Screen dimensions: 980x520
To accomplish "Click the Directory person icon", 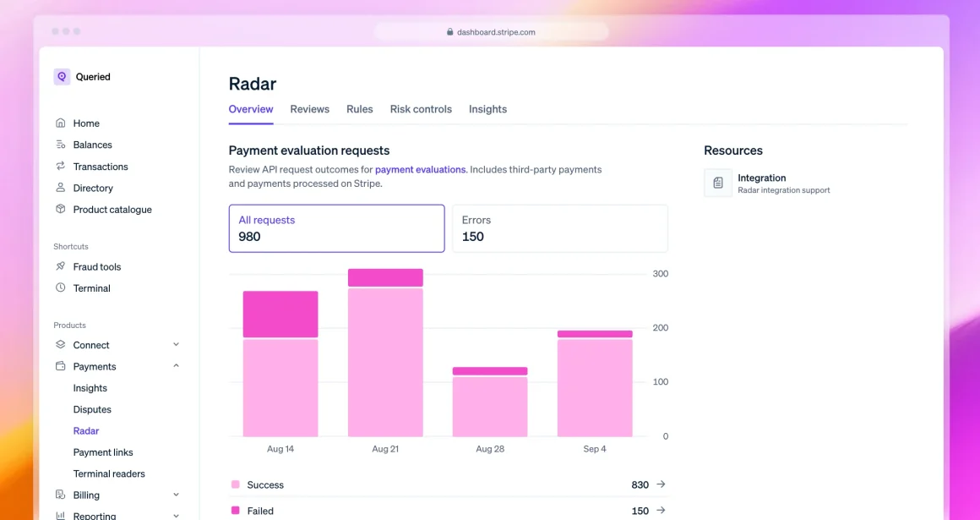I will pos(61,188).
